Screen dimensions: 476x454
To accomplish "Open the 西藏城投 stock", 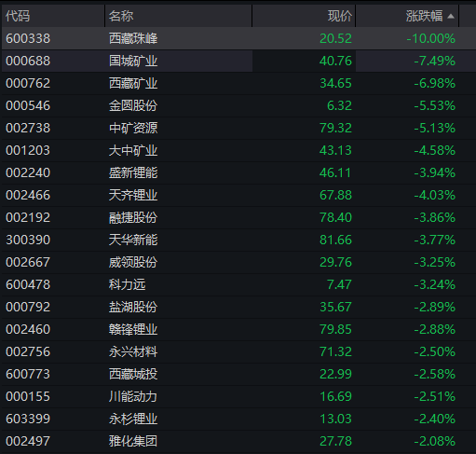I will (133, 374).
